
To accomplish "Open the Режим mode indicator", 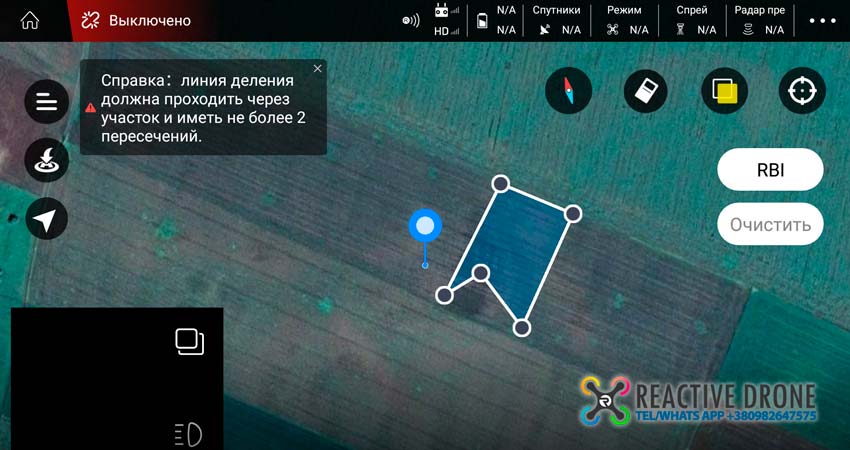I will [624, 20].
